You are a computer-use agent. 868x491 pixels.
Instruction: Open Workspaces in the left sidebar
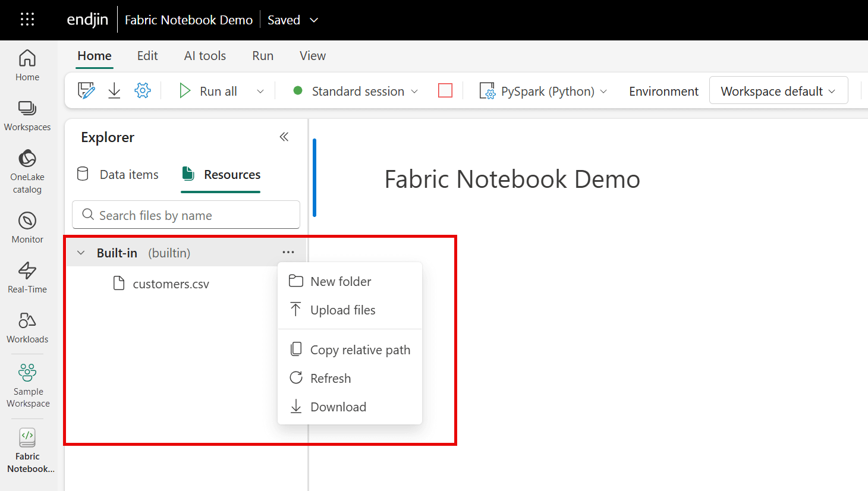pos(27,115)
